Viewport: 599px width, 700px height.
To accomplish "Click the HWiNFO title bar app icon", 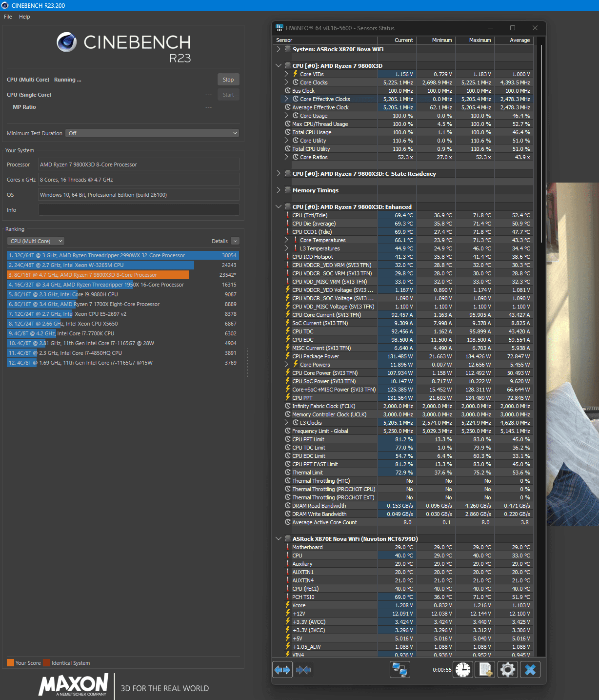I will (280, 28).
